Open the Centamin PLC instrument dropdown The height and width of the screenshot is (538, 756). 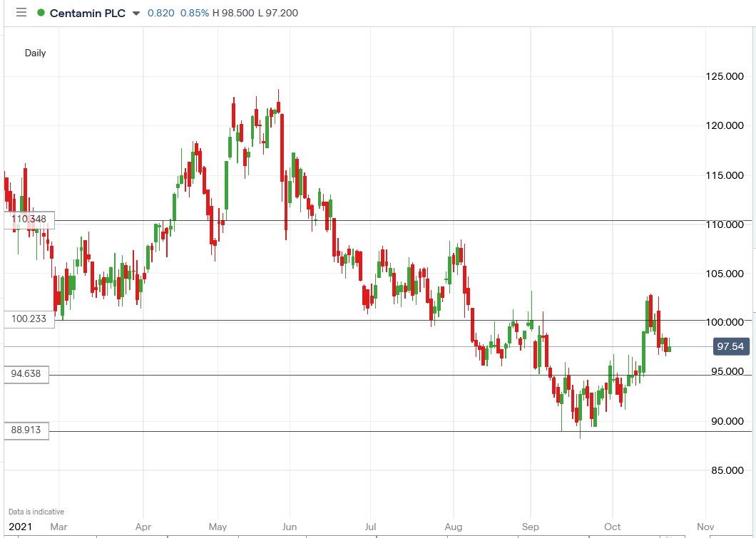(136, 13)
